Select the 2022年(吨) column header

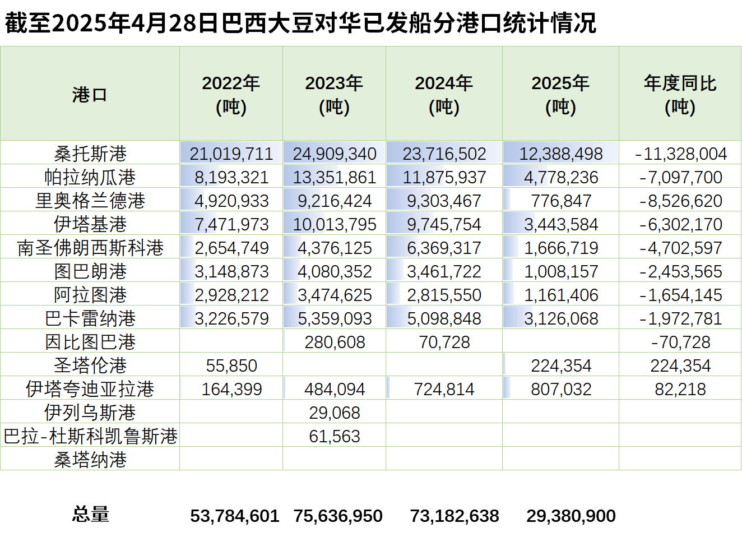231,94
